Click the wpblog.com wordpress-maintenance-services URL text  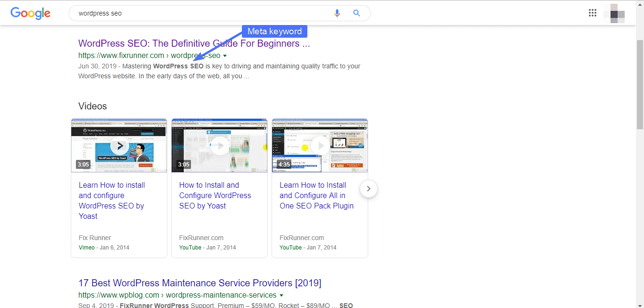(177, 295)
